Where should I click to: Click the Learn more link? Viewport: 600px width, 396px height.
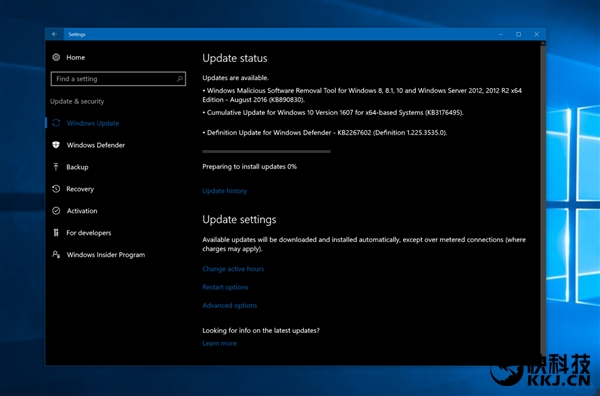click(x=220, y=344)
